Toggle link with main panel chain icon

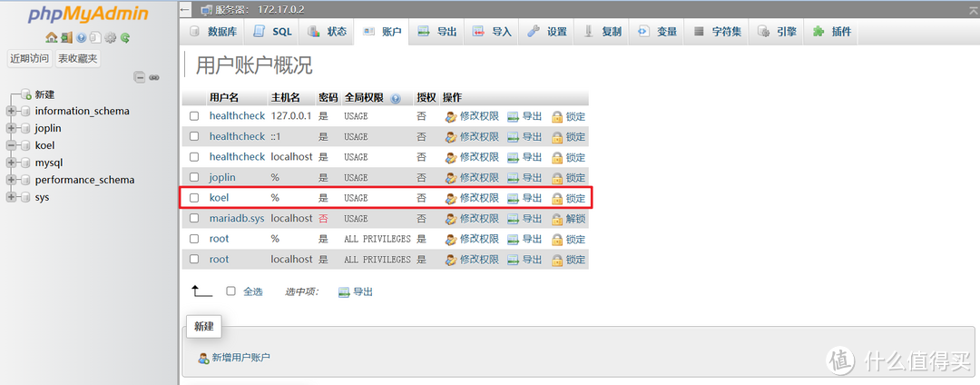coord(153,77)
